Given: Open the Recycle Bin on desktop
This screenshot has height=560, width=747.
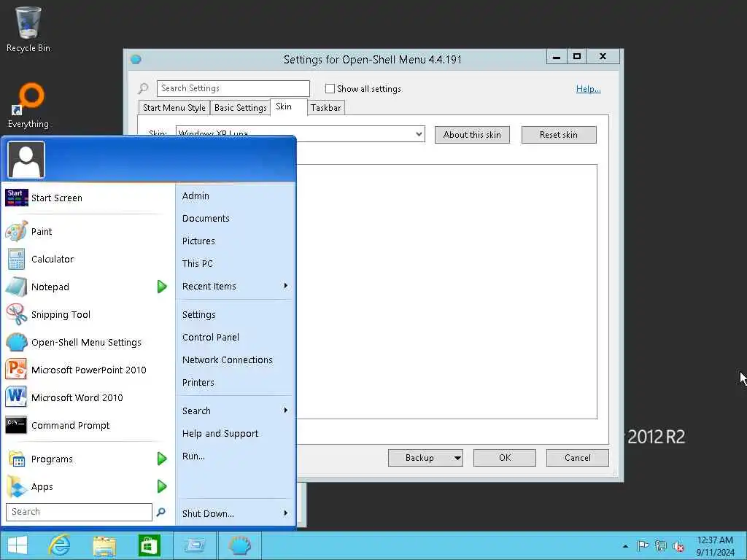Looking at the screenshot, I should tap(28, 29).
